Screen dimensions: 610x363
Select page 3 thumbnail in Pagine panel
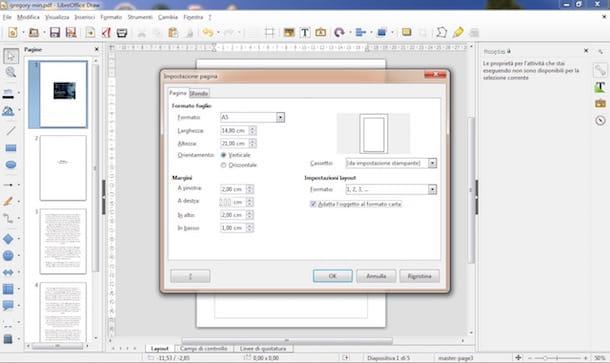point(63,241)
